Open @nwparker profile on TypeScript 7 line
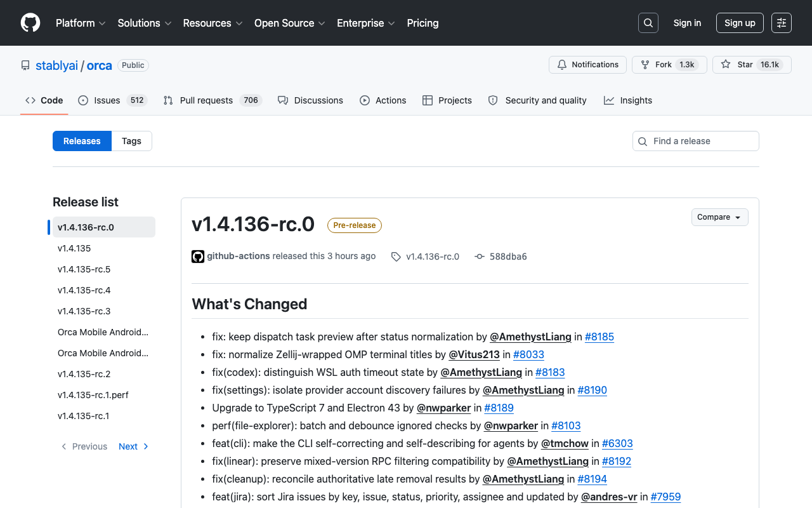812x508 pixels. point(443,408)
